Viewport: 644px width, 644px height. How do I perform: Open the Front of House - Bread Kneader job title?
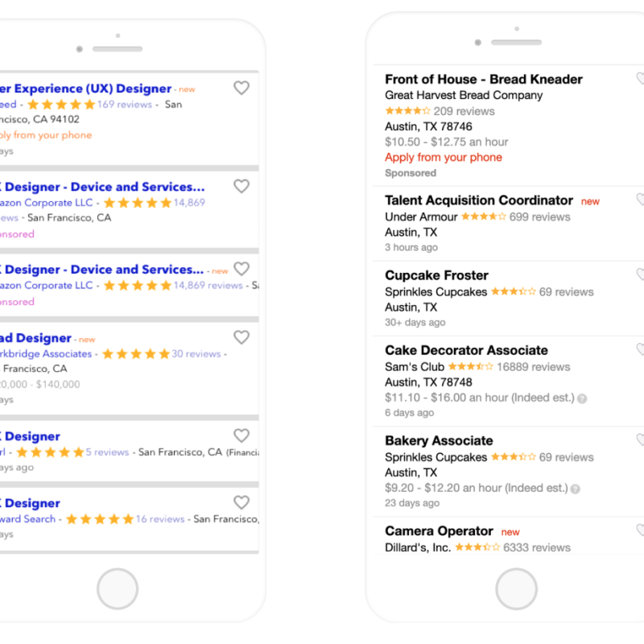(x=483, y=79)
